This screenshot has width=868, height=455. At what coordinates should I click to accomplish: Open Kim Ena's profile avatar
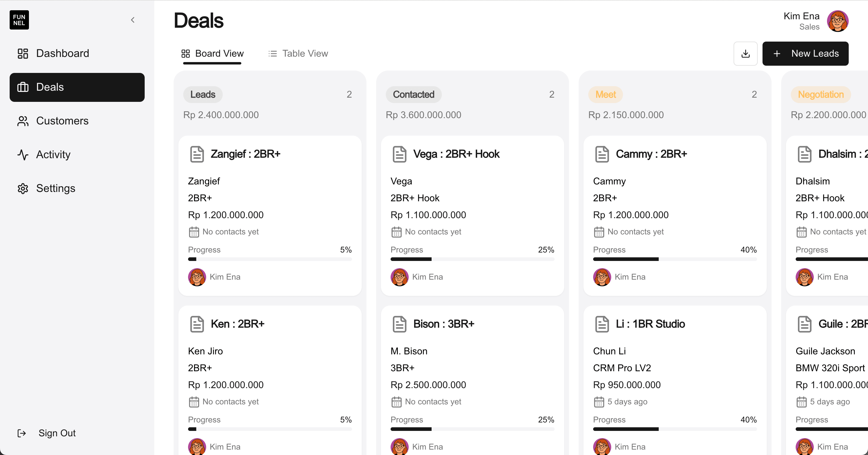[x=838, y=21]
